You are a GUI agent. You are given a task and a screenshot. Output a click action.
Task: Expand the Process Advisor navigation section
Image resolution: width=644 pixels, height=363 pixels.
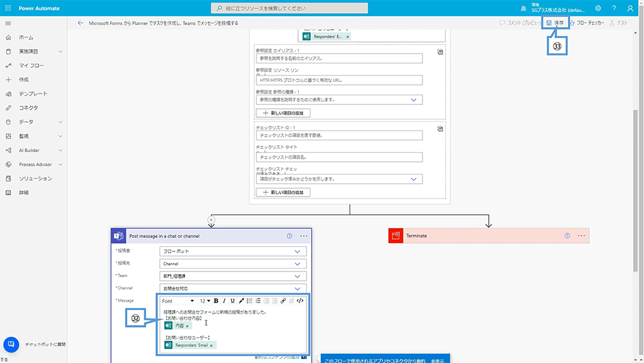[x=61, y=164]
